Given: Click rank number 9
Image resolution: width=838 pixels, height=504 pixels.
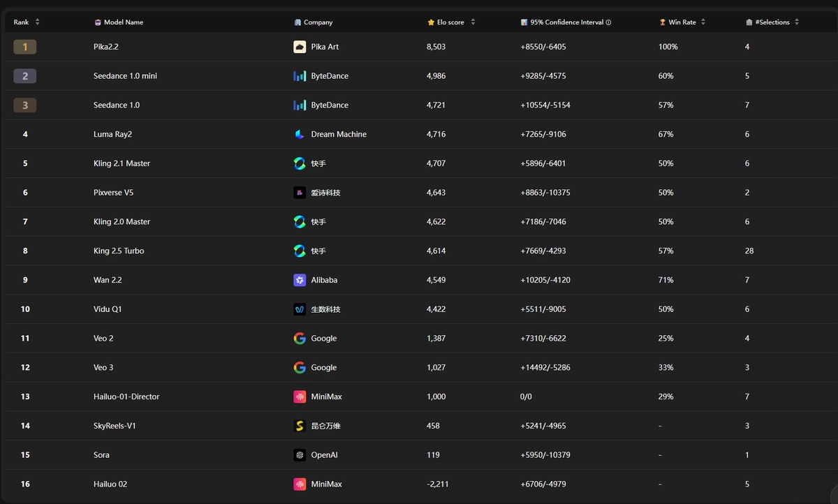Looking at the screenshot, I should [25, 280].
